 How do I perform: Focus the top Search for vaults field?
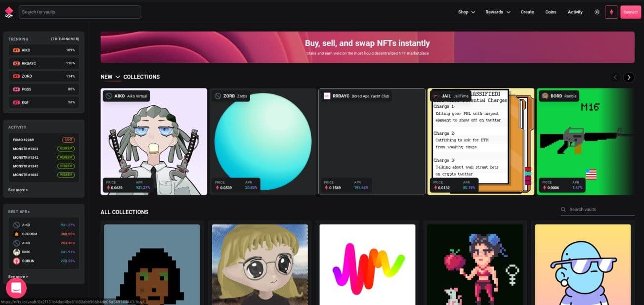(x=80, y=12)
